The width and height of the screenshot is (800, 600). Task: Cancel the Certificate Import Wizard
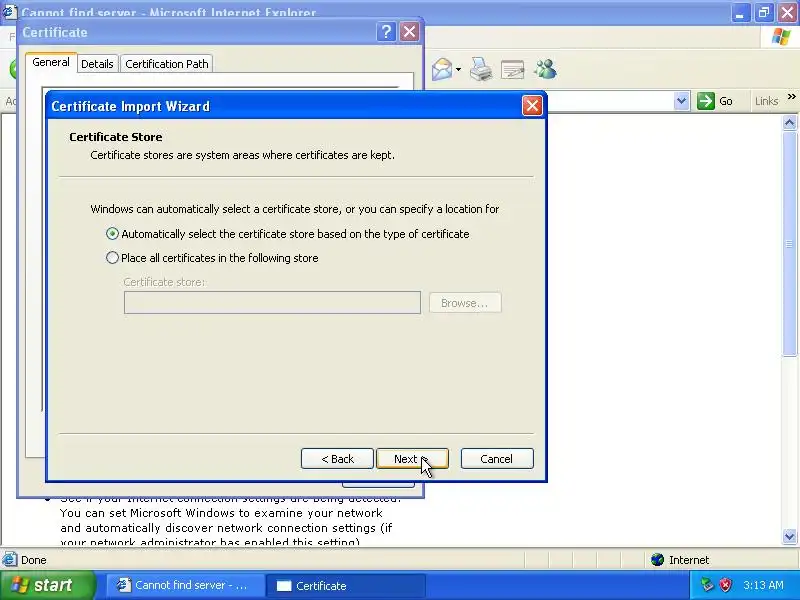tap(497, 459)
